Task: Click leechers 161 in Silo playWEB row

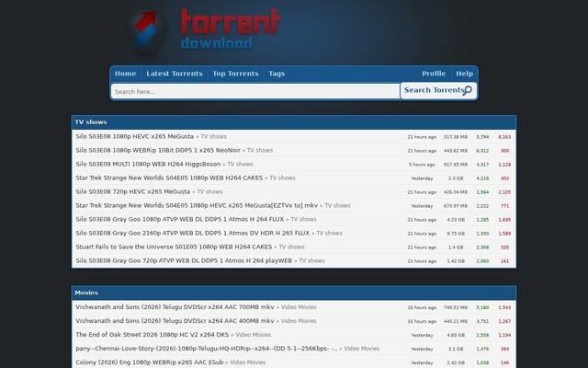Action: (x=504, y=261)
